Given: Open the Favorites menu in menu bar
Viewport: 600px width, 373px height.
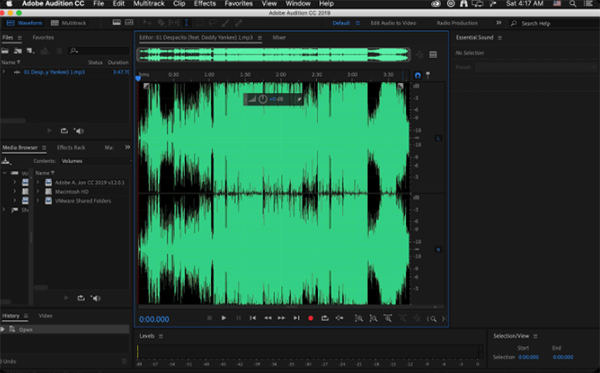Looking at the screenshot, I should [x=238, y=3].
